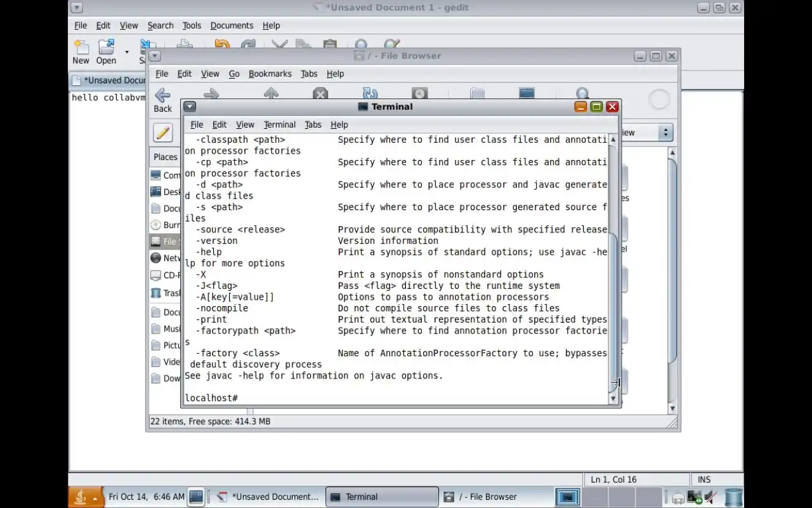Click the Computer icon in File Browser toolbar

click(527, 94)
